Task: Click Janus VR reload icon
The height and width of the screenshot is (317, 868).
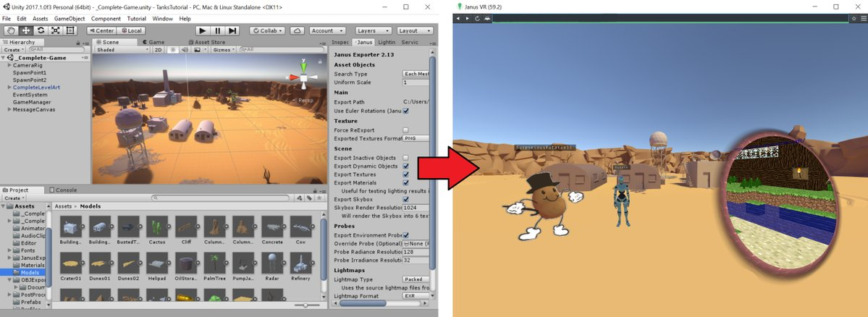Action: coord(477,18)
